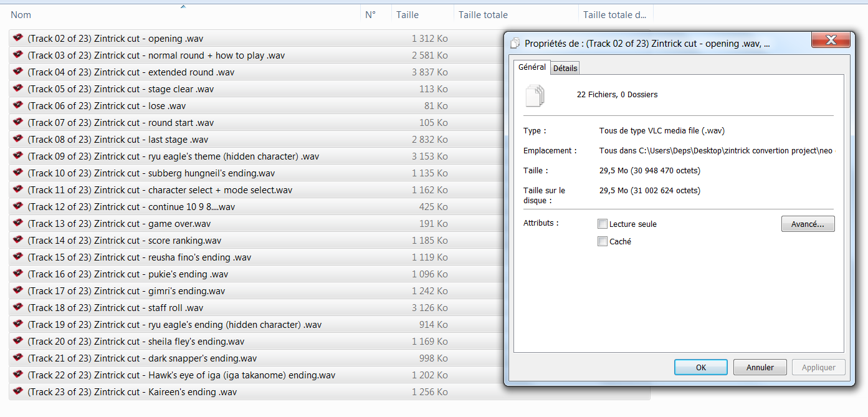Click VLC icon of Track 13 game over file
This screenshot has height=417, width=868.
pos(18,223)
